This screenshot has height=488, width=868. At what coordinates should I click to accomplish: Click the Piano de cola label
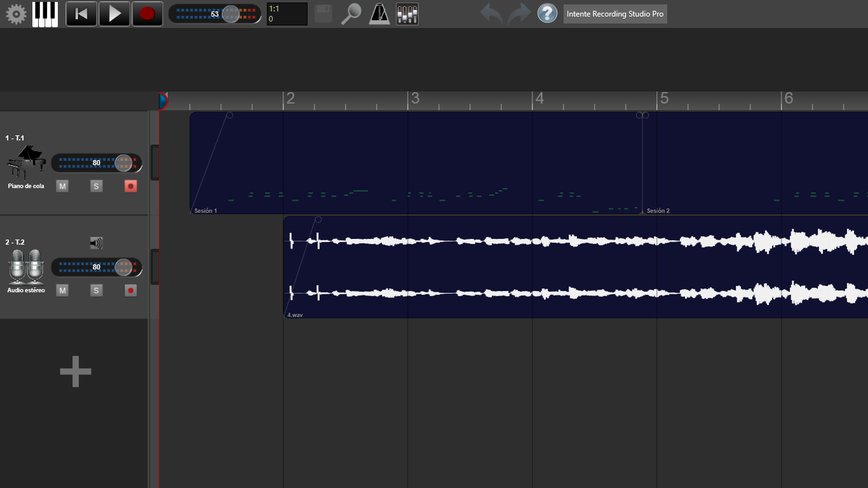(26, 186)
